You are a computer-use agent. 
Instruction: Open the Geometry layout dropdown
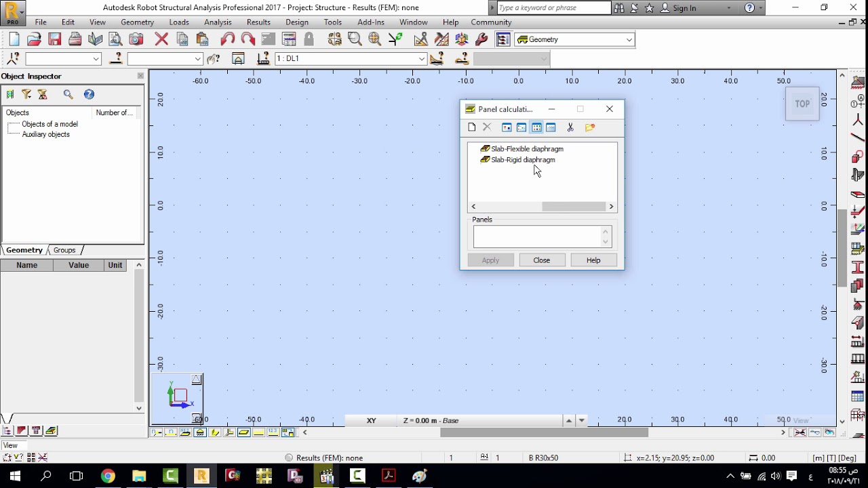pos(629,39)
